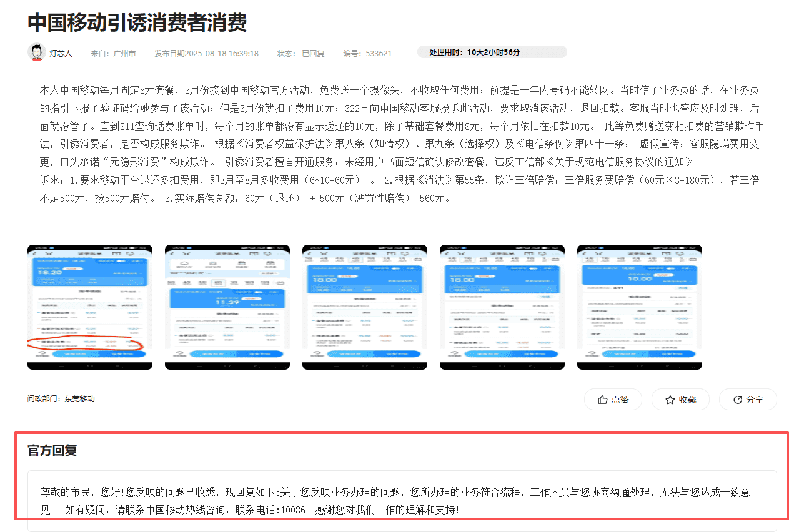This screenshot has height=532, width=804.
Task: Click the post number 编号:533621
Action: (367, 53)
